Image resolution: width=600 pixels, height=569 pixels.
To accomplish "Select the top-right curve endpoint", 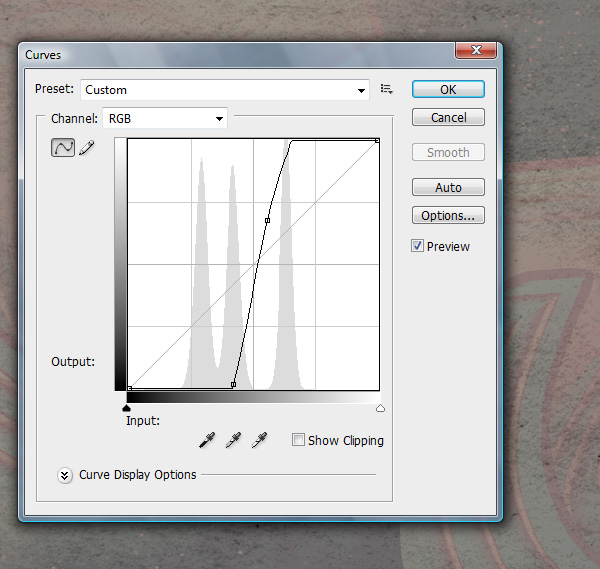I will pyautogui.click(x=377, y=141).
